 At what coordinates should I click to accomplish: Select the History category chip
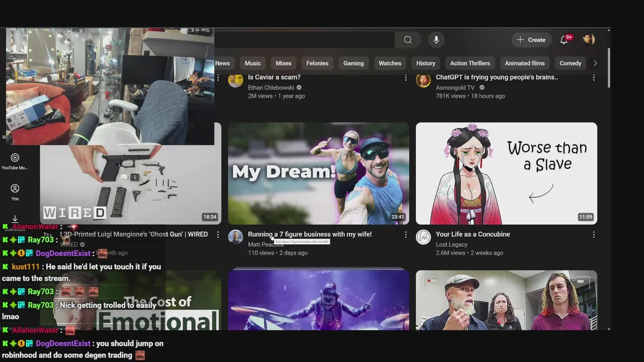pyautogui.click(x=426, y=63)
